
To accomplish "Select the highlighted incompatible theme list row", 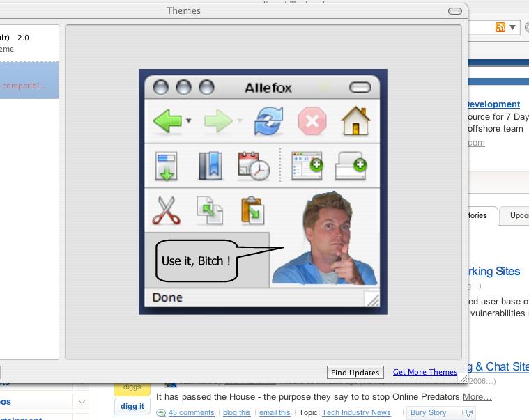I will coord(29,81).
